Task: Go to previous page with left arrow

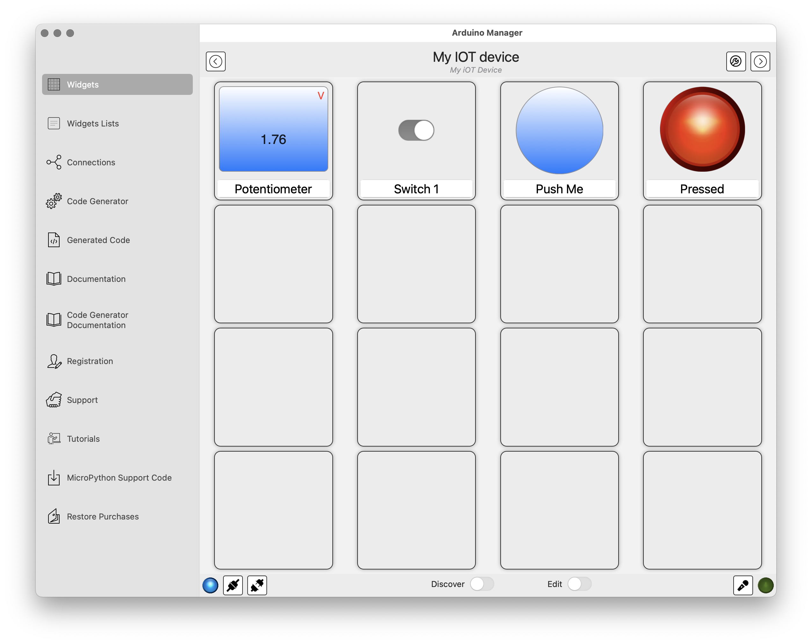Action: click(x=216, y=61)
